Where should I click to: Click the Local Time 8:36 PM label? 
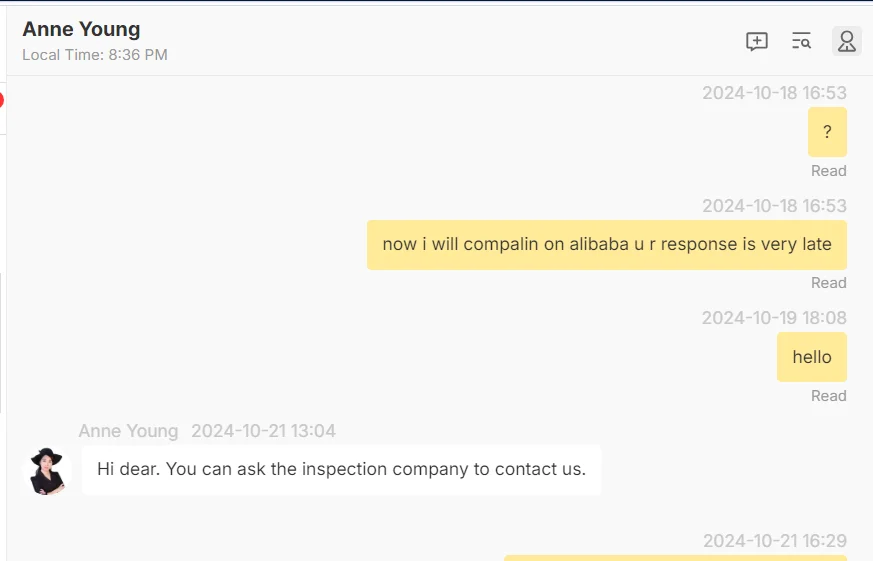(95, 55)
